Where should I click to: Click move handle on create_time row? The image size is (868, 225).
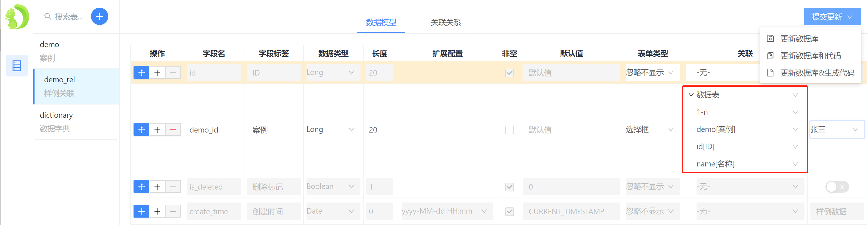142,211
